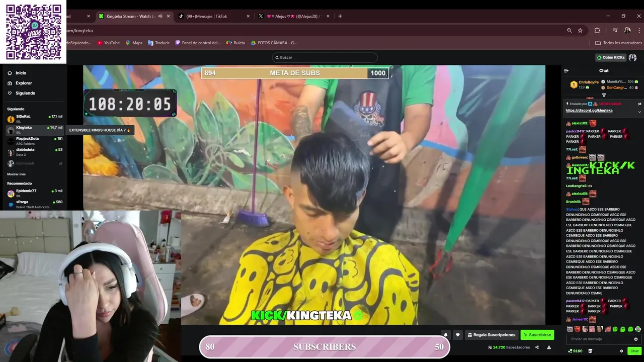Open the user profile avatar menu

tap(633, 57)
